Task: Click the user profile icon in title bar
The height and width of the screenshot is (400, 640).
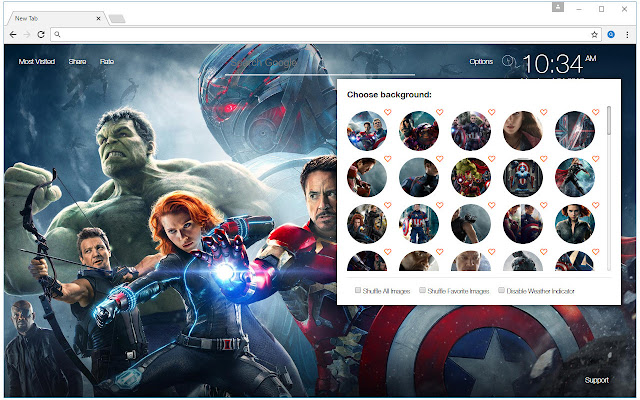Action: click(x=558, y=7)
